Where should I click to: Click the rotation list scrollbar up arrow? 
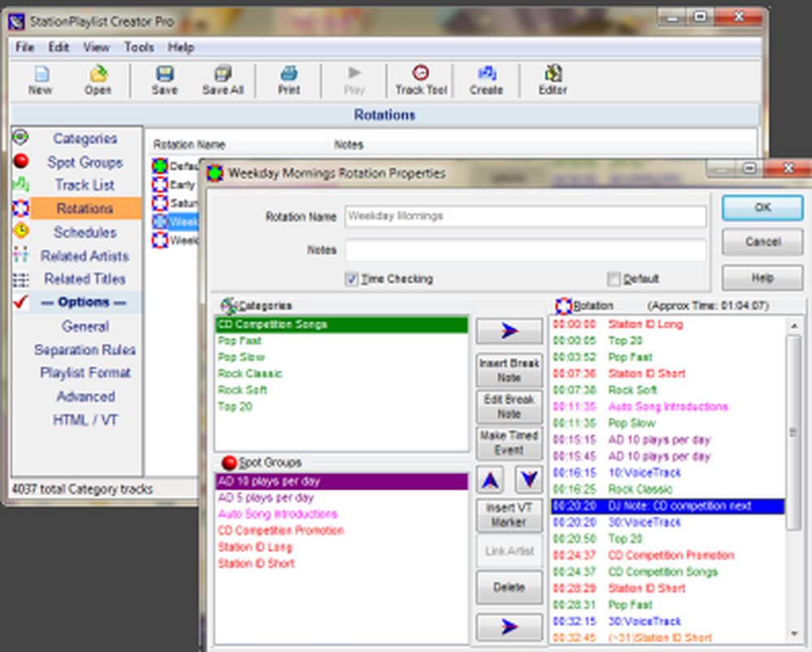coord(794,326)
